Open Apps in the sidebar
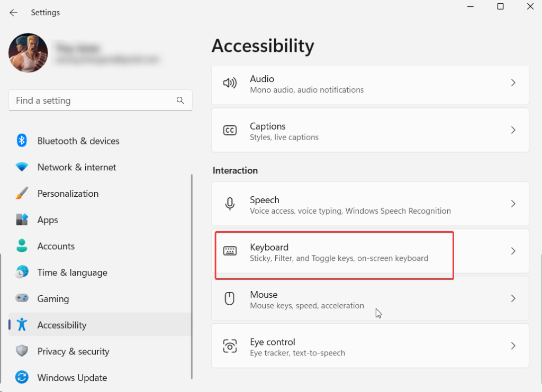Viewport: 542px width, 392px height. pos(48,220)
